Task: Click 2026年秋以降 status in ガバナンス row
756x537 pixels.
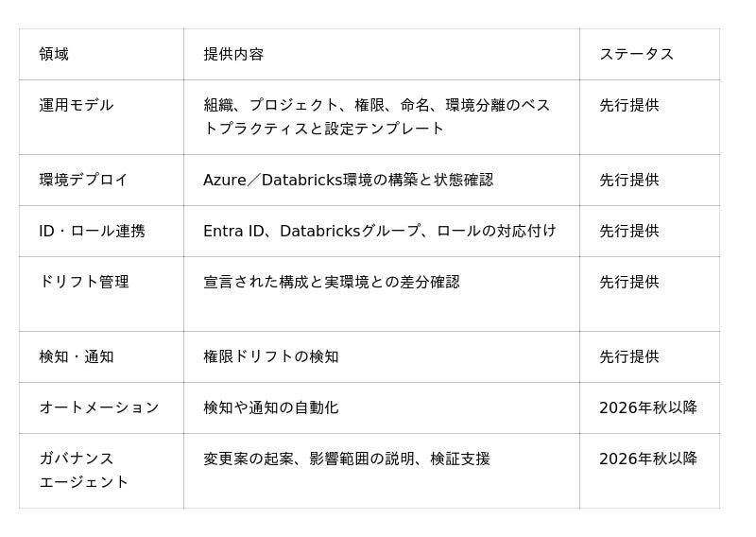Action: coord(648,459)
